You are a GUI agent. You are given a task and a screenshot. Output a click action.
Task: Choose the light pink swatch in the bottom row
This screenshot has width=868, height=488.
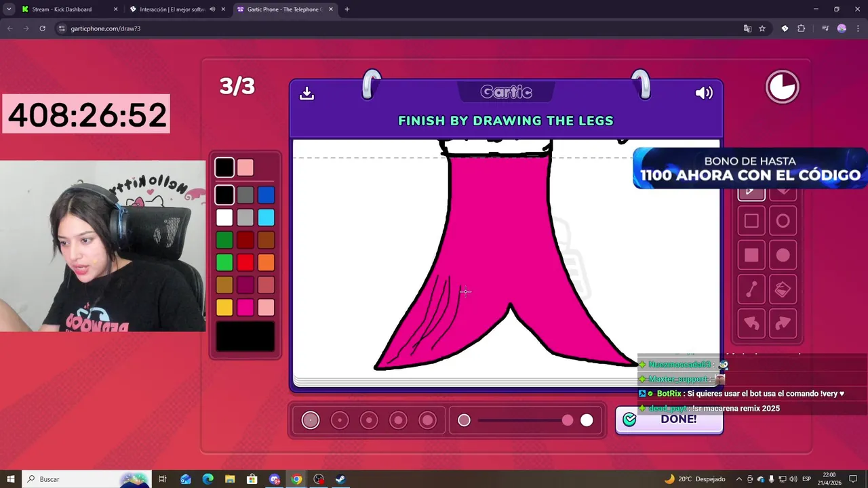tap(266, 308)
